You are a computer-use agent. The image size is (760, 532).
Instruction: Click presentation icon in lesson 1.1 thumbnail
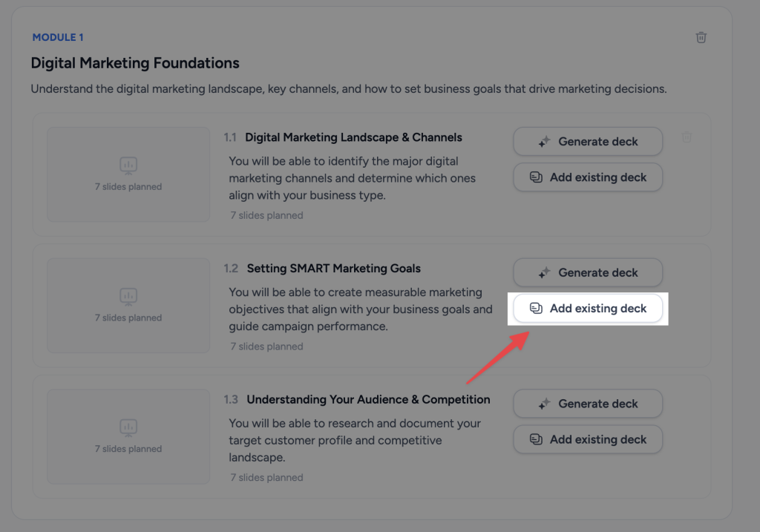pos(128,165)
